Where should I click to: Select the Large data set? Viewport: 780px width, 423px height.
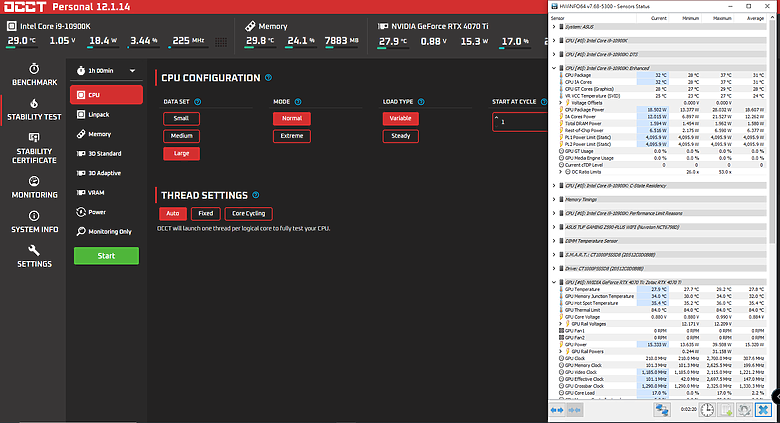(182, 154)
